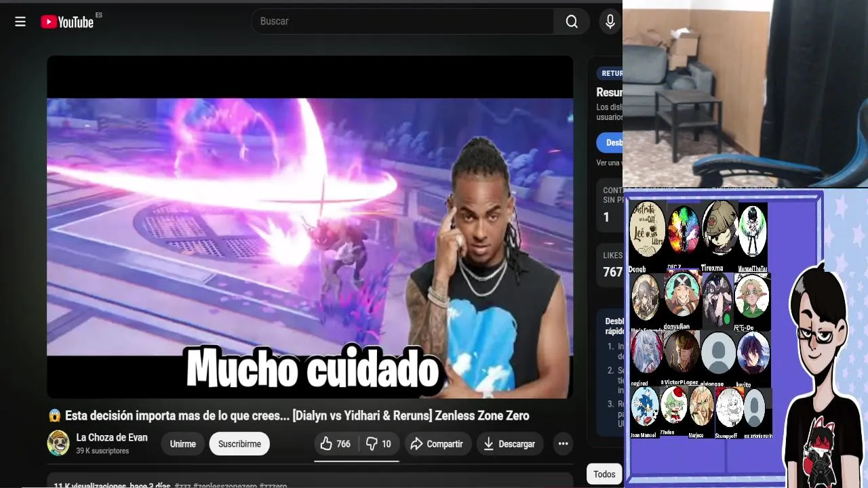Open the YouTube hamburger guide menu
The width and height of the screenshot is (868, 488).
(x=20, y=22)
